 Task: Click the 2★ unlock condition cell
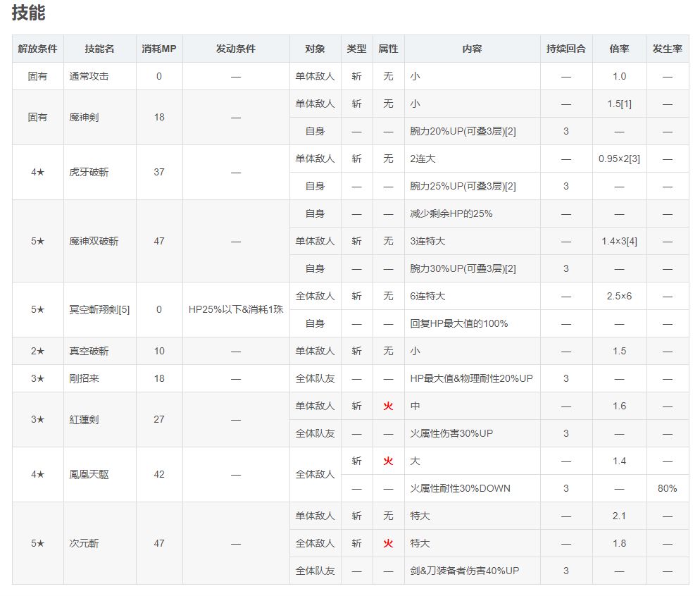(x=37, y=351)
